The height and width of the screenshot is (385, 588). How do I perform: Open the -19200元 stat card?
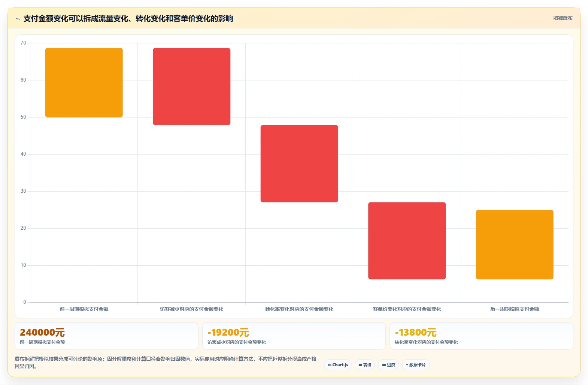294,336
